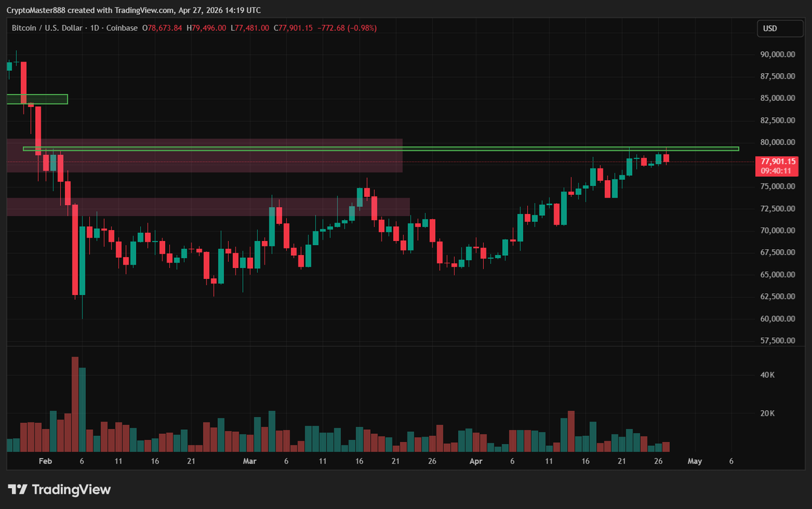Click the 82,500.00 price axis label
This screenshot has height=509, width=812.
tap(777, 120)
